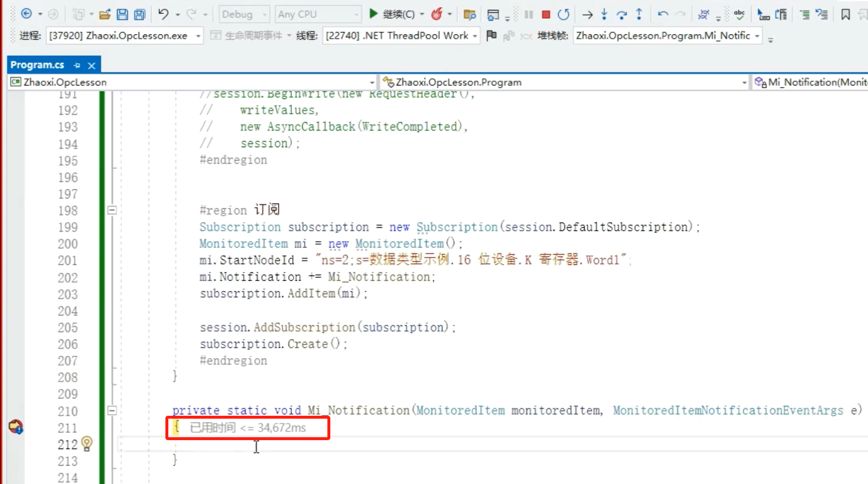Open the process dropdown Zhaoxi.OpcLesson.exe
The height and width of the screenshot is (484, 868).
[198, 36]
